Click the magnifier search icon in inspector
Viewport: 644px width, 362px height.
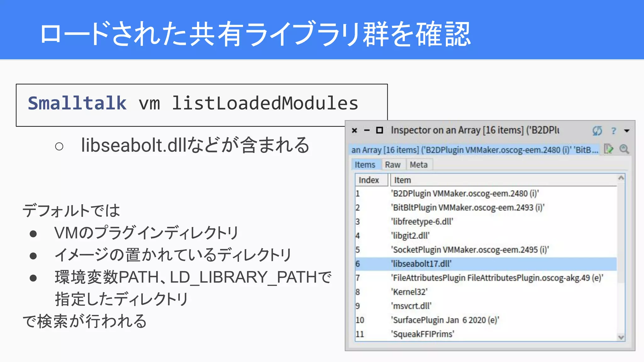coord(624,149)
